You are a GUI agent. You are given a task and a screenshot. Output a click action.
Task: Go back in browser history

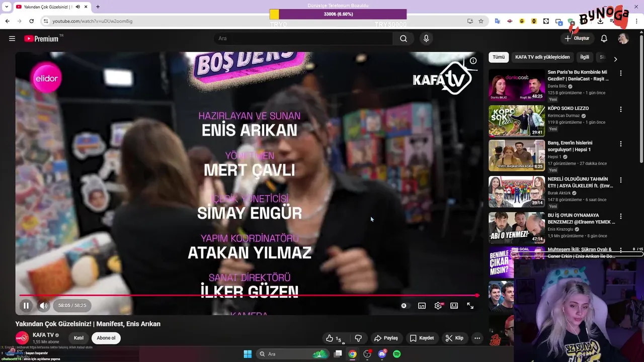coord(8,21)
